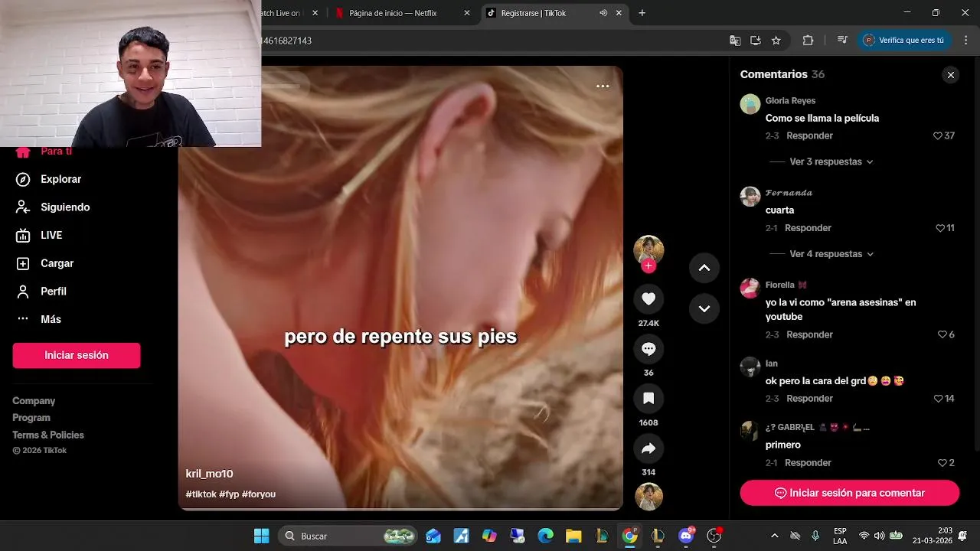Open the creator's profile avatar above like button
The height and width of the screenshot is (551, 980).
point(648,249)
